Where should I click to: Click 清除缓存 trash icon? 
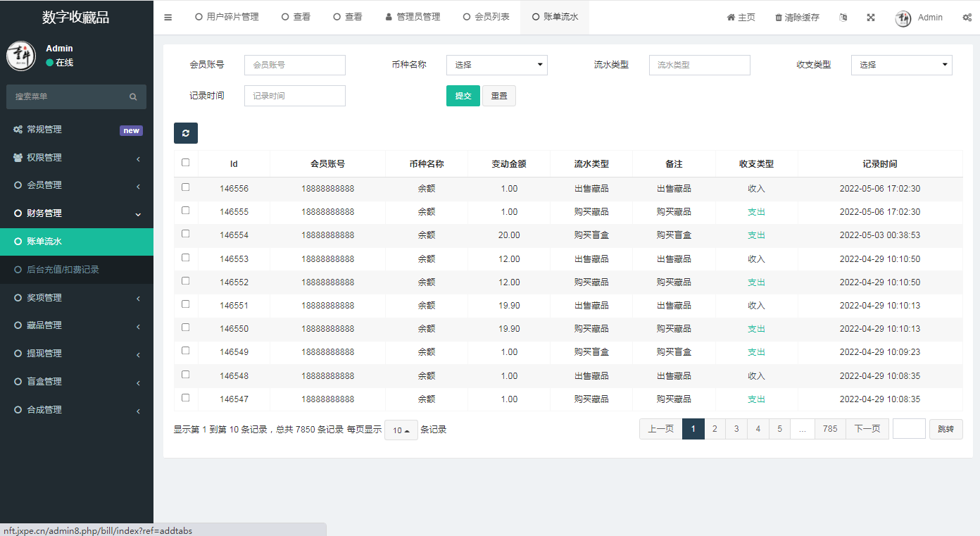pos(778,18)
